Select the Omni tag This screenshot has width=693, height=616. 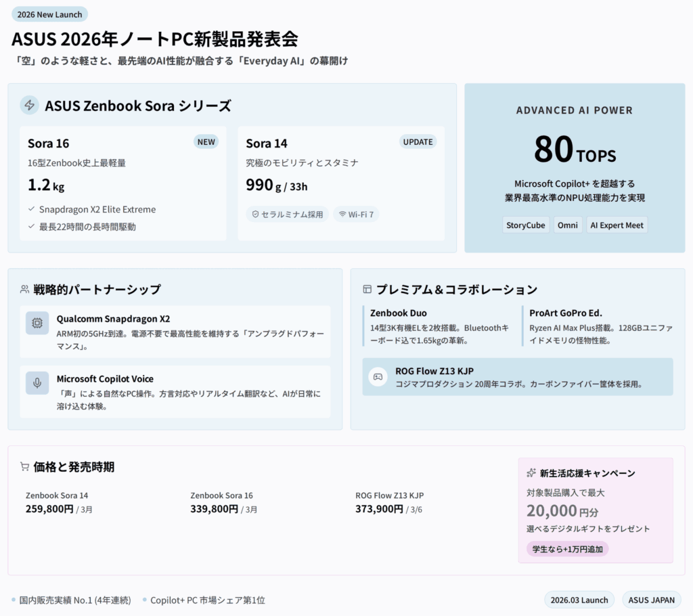click(x=568, y=225)
